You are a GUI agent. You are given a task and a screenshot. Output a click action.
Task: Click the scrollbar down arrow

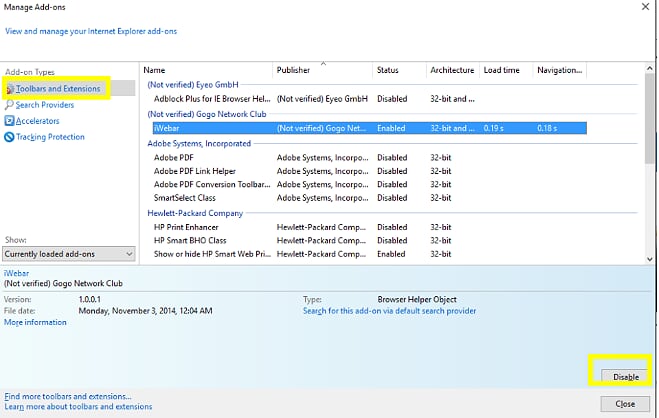tap(649, 259)
